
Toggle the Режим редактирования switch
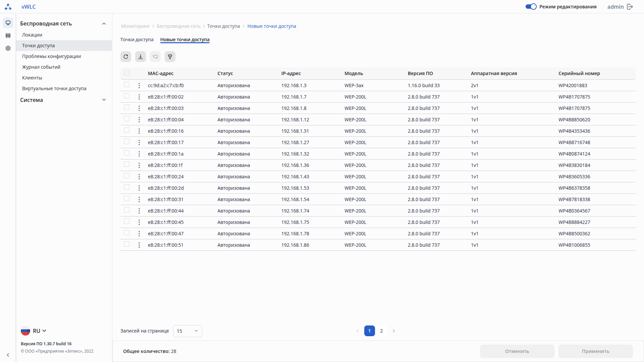click(x=531, y=7)
